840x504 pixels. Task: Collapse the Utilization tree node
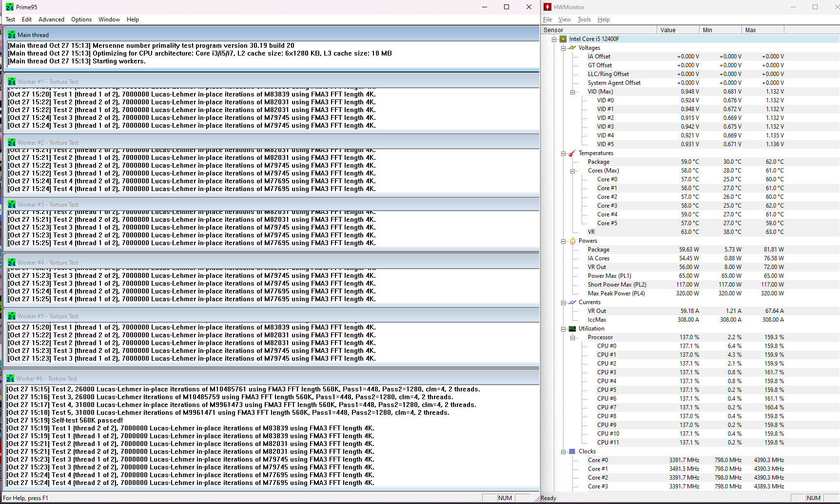563,329
